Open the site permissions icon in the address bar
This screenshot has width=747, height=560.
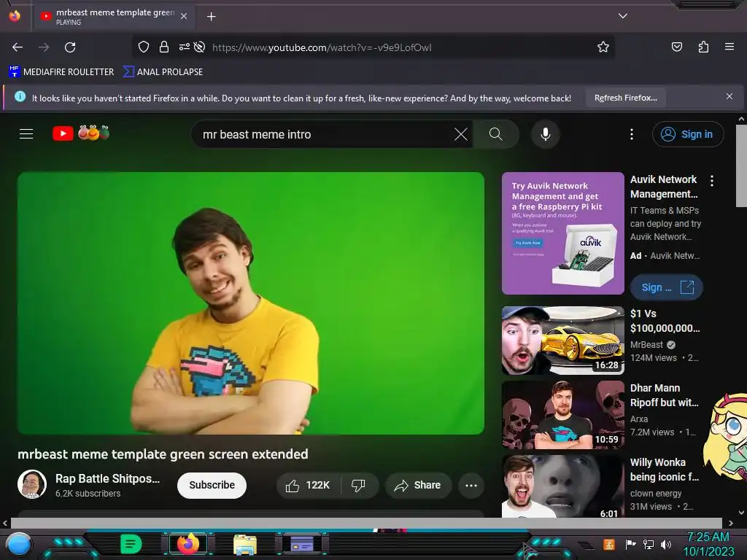(185, 47)
